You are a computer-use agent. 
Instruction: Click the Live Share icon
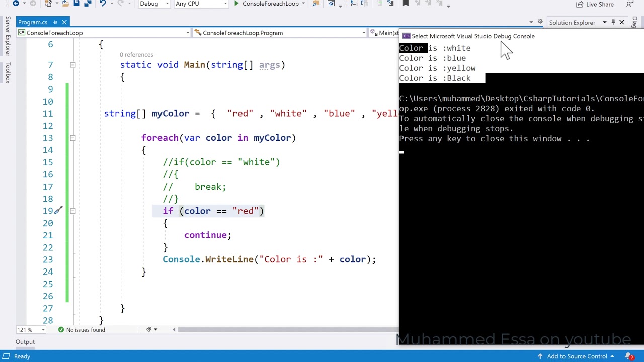click(580, 4)
